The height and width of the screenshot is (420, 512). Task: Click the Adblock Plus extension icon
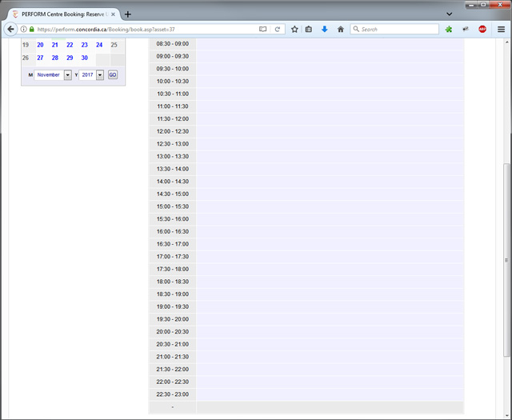pyautogui.click(x=482, y=29)
